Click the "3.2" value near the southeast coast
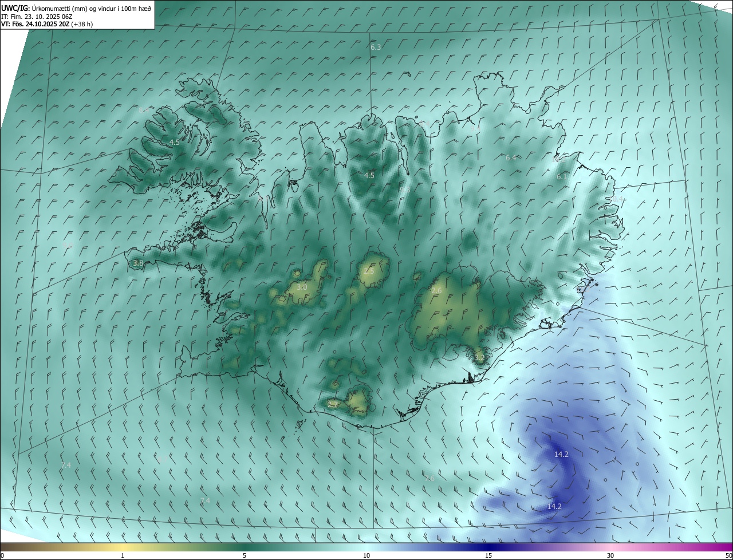 point(479,358)
